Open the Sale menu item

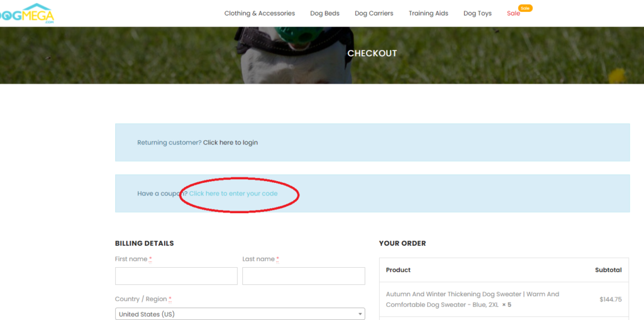[x=513, y=14]
